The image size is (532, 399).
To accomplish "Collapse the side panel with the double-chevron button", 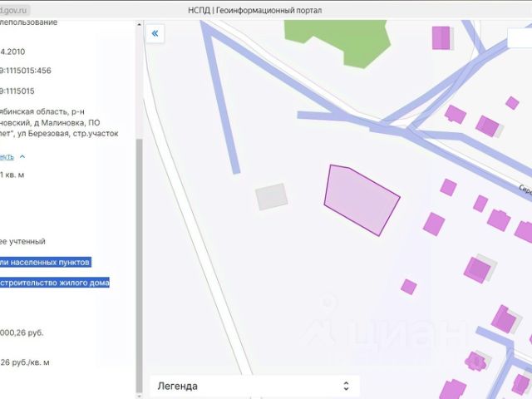I will pyautogui.click(x=155, y=33).
